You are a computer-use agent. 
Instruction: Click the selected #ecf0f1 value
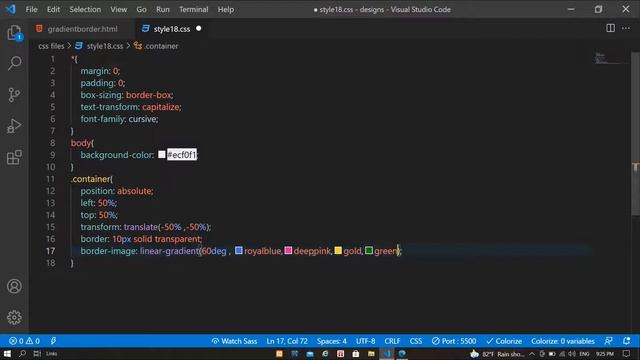tap(182, 155)
